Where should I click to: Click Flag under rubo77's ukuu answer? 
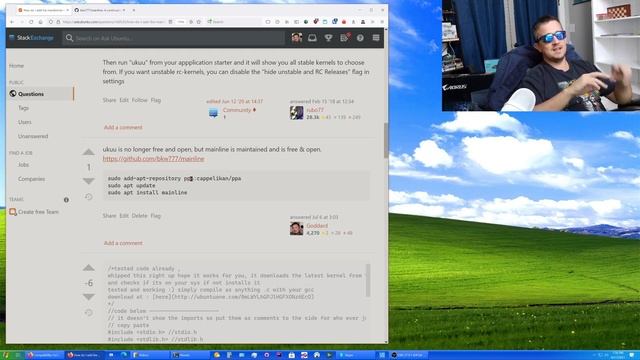(x=156, y=100)
